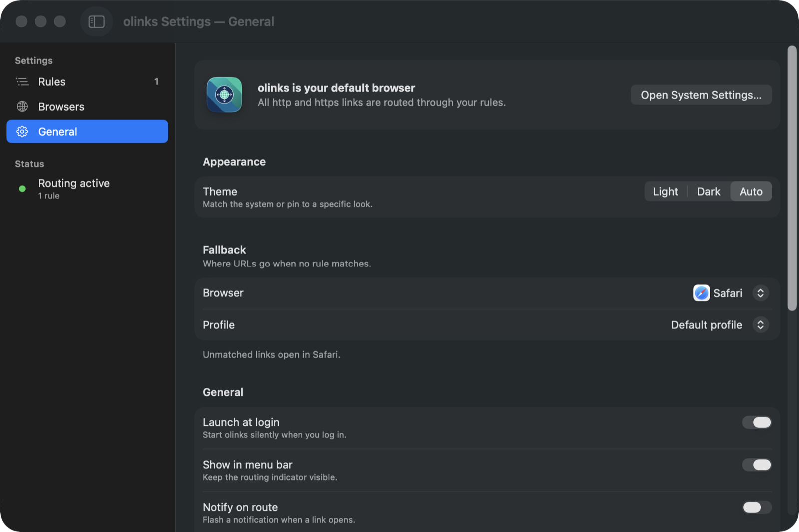Click the "Unmatched links open in Safari." note

(271, 355)
